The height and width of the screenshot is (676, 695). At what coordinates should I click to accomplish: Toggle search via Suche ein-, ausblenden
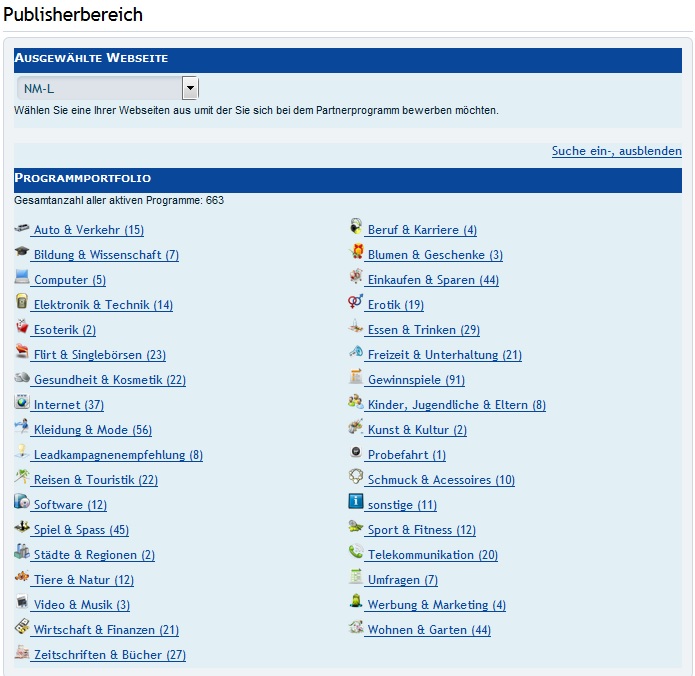click(616, 151)
